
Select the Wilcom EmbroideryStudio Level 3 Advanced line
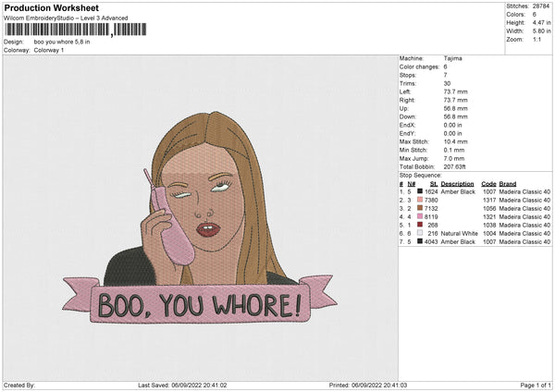[66, 18]
